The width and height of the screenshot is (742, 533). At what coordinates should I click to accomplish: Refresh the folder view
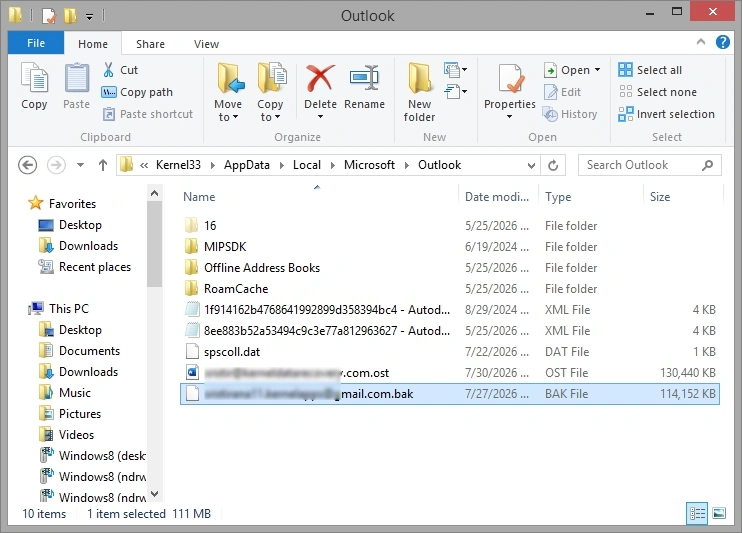[x=553, y=165]
